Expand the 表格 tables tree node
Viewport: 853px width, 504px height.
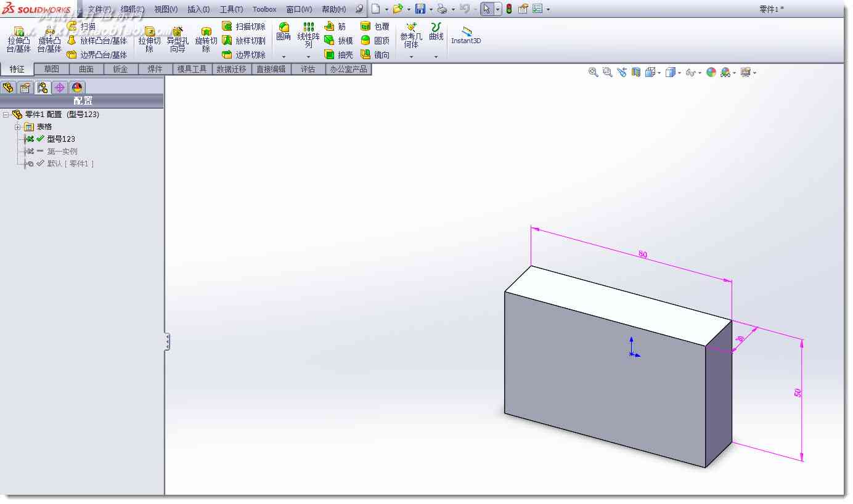[18, 127]
